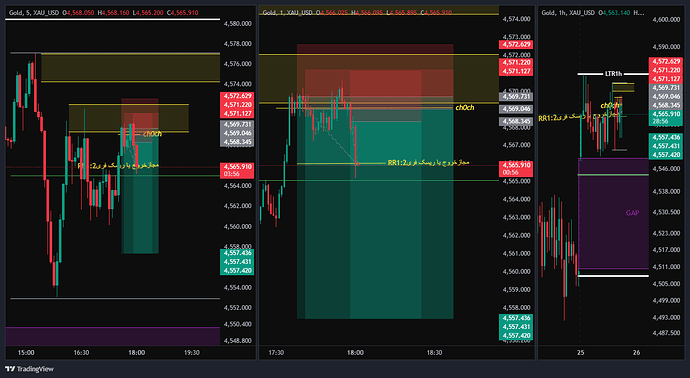This screenshot has width=690, height=378.
Task: Select the 'Gold, 1, XAU_USD' chart title
Action: [288, 13]
